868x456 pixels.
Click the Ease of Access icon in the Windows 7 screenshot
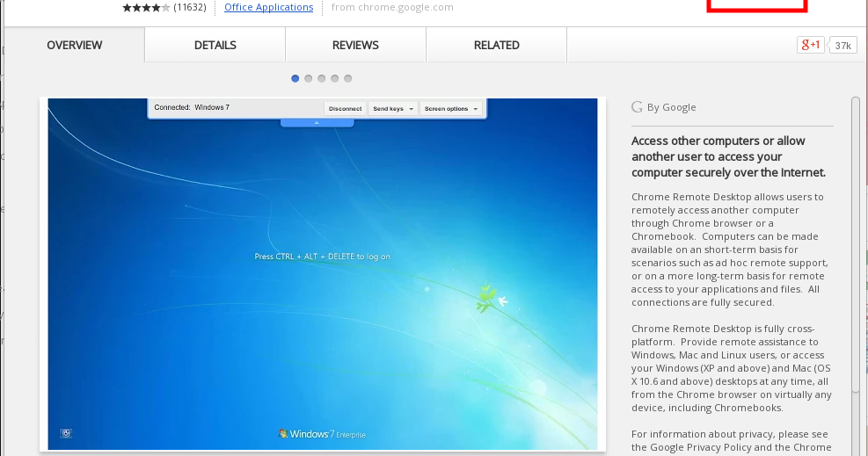pos(66,433)
